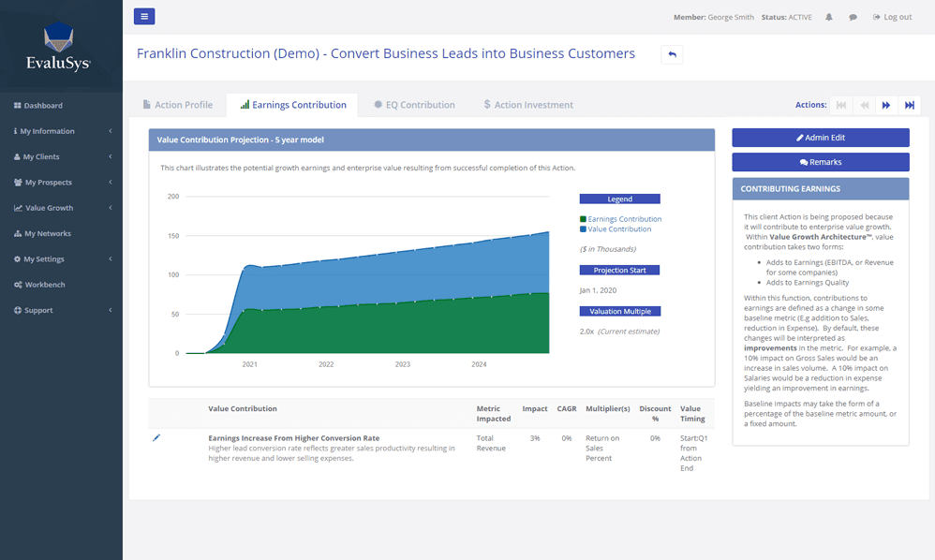The width and height of the screenshot is (935, 560).
Task: Open the notifications bell icon
Action: [x=829, y=17]
